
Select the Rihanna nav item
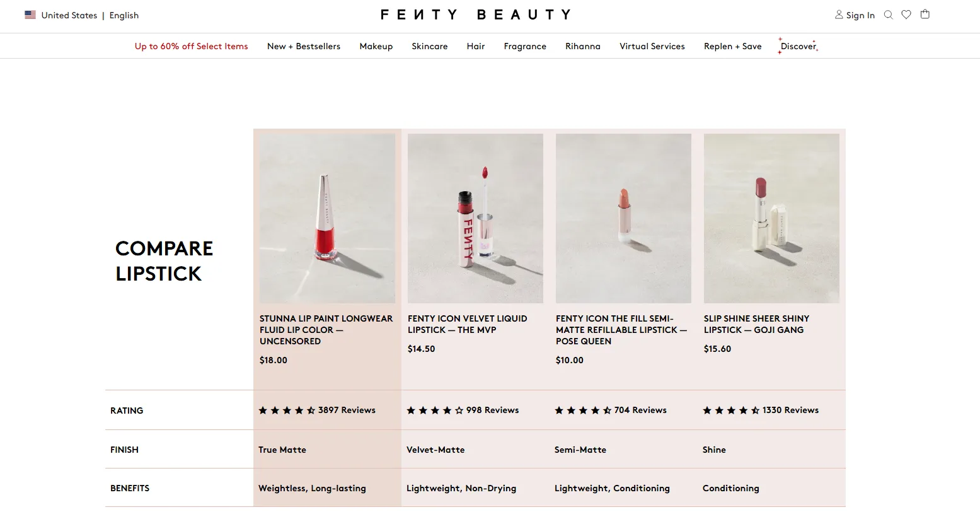(582, 46)
